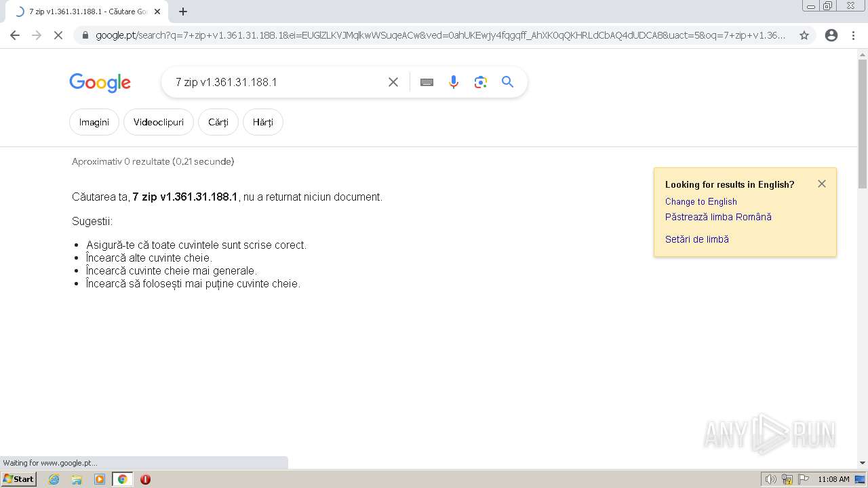Click the 11:08 AM system clock
868x488 pixels.
pyautogui.click(x=833, y=479)
